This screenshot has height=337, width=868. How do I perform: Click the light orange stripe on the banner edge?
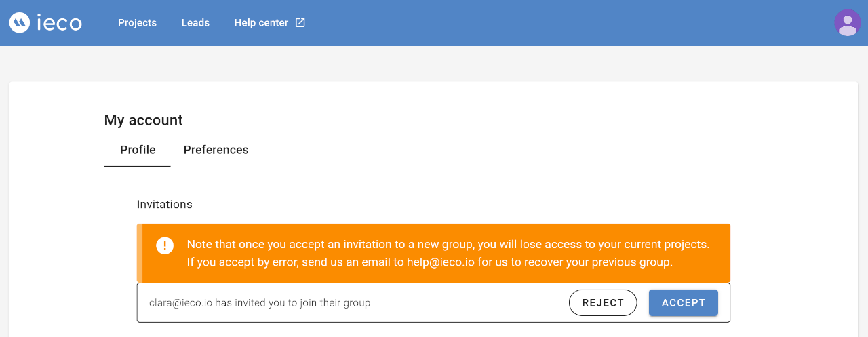click(x=139, y=253)
